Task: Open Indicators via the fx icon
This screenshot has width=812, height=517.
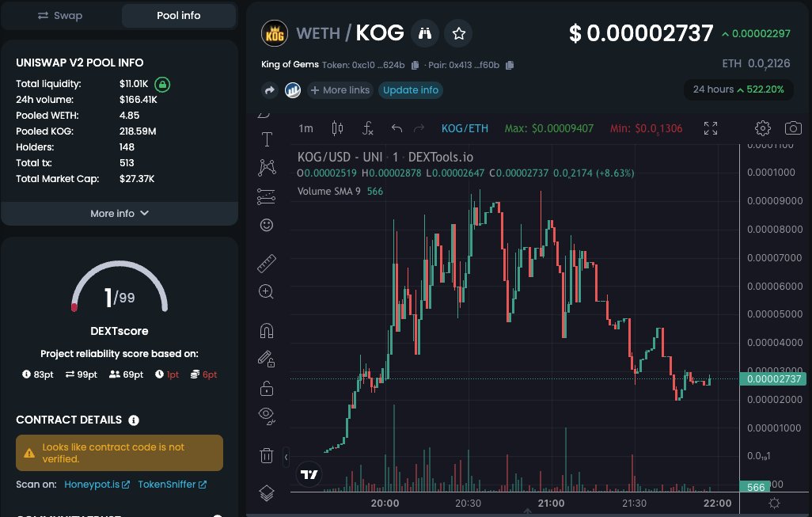Action: pyautogui.click(x=366, y=127)
